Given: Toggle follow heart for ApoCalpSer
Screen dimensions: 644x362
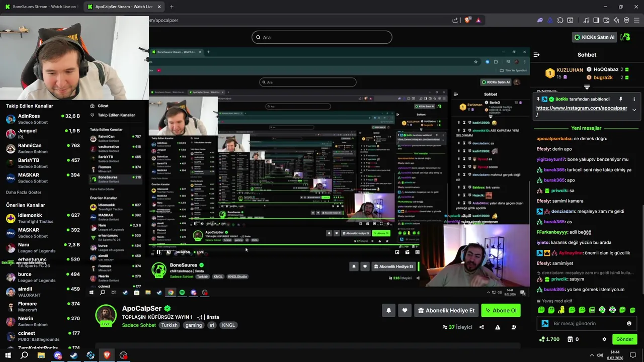Looking at the screenshot, I should point(405,311).
